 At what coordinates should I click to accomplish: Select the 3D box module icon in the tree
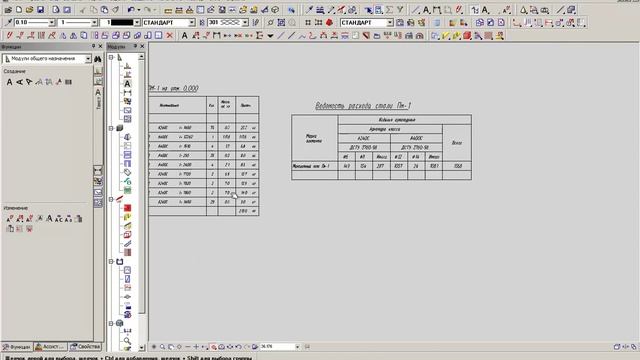click(120, 128)
